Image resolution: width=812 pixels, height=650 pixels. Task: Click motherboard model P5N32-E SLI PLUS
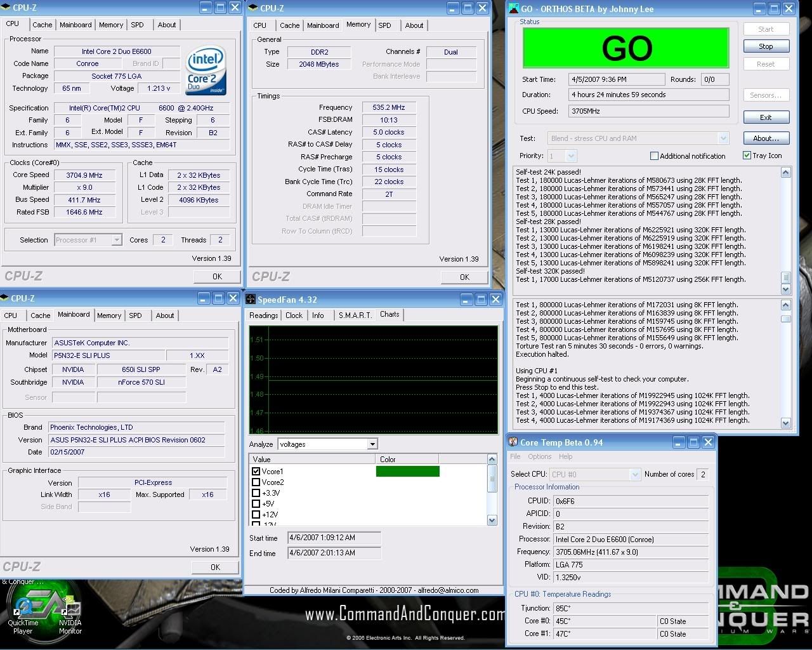click(109, 355)
